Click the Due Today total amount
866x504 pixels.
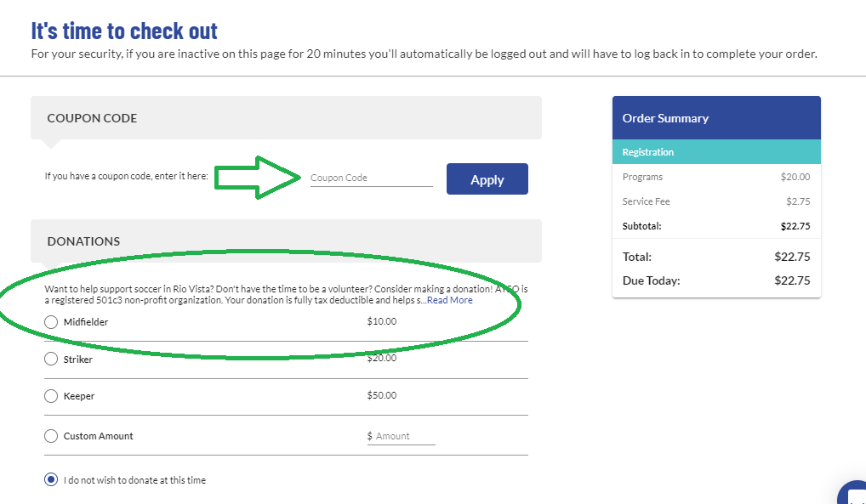point(792,280)
